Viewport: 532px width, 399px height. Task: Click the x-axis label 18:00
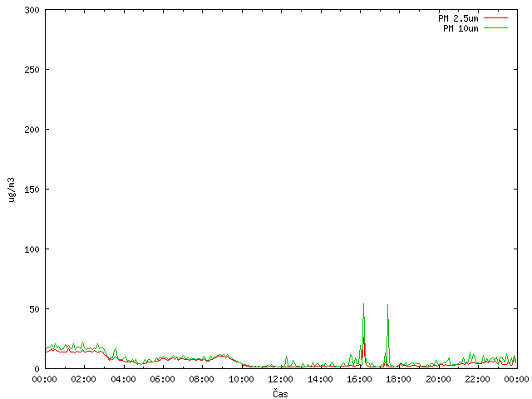click(x=399, y=379)
